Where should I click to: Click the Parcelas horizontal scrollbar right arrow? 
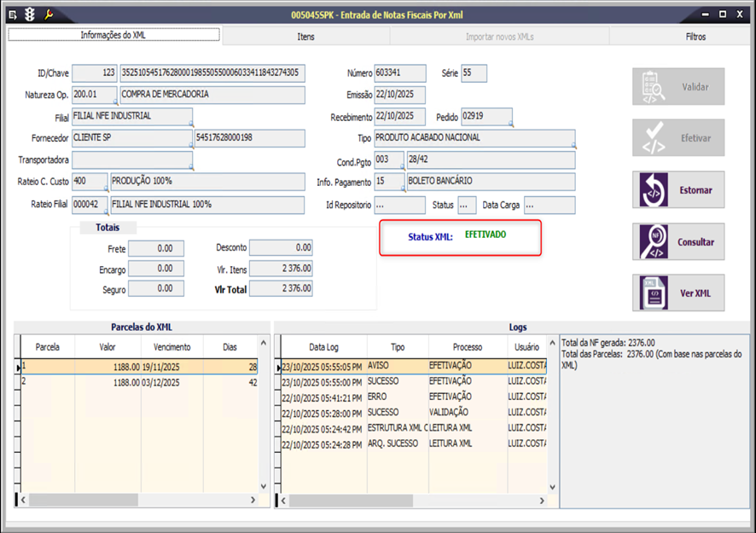click(x=253, y=501)
